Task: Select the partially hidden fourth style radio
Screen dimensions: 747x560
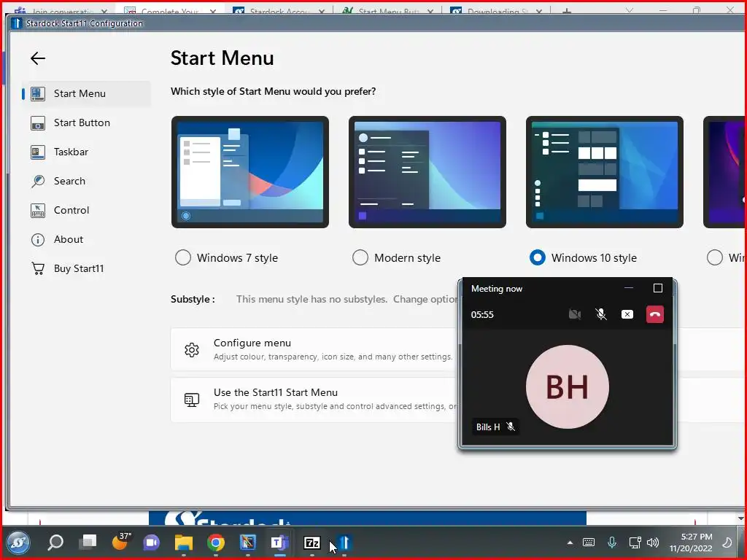Action: point(715,257)
